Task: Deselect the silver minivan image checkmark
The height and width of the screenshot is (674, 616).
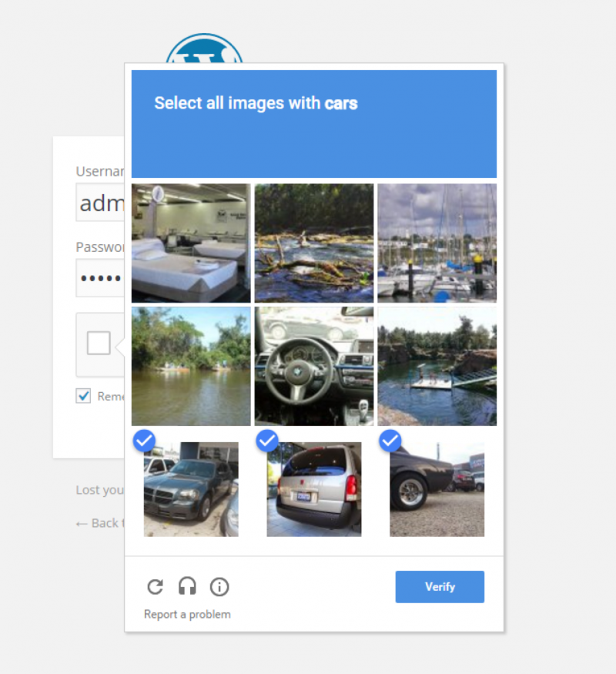Action: click(x=266, y=441)
